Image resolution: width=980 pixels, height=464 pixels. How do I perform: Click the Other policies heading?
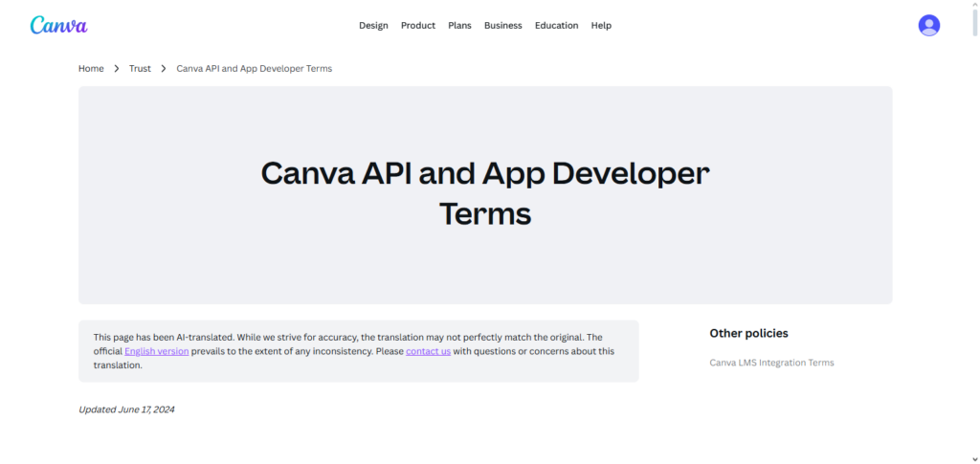point(748,333)
